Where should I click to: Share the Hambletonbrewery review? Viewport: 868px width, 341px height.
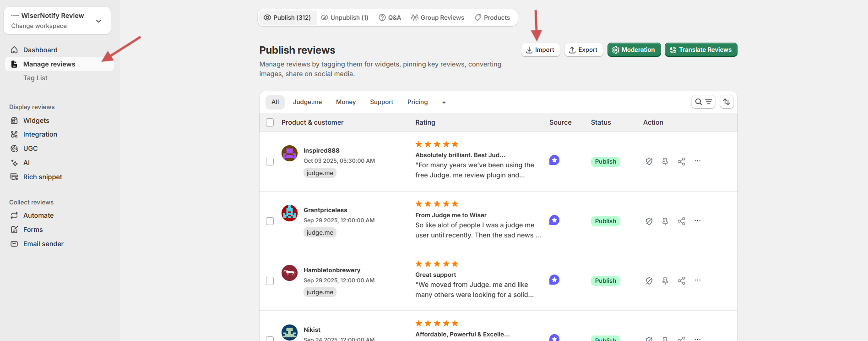(681, 280)
